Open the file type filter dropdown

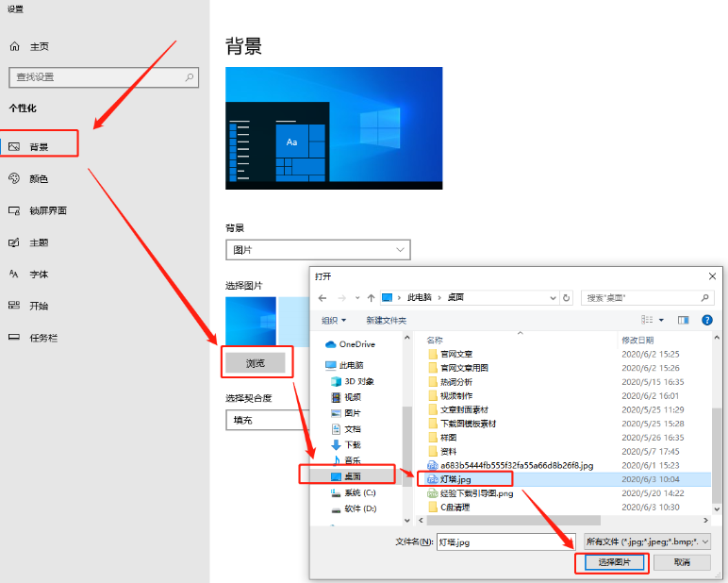click(x=647, y=541)
